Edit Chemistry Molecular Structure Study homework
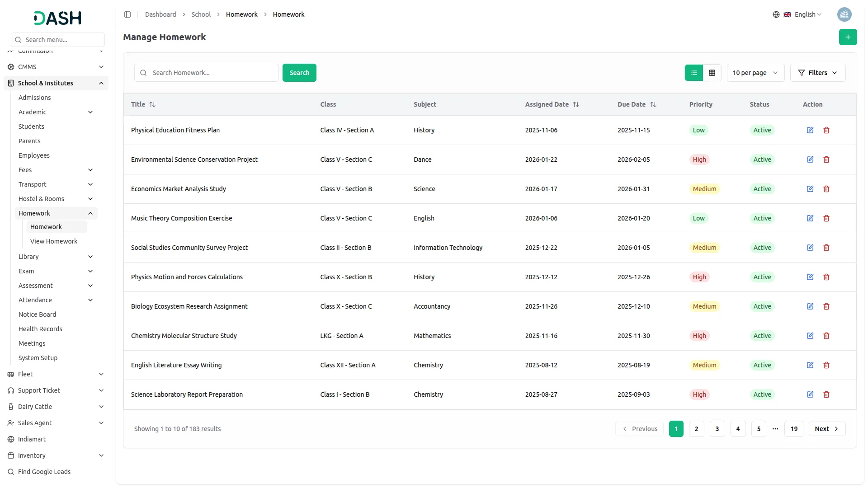 click(810, 336)
